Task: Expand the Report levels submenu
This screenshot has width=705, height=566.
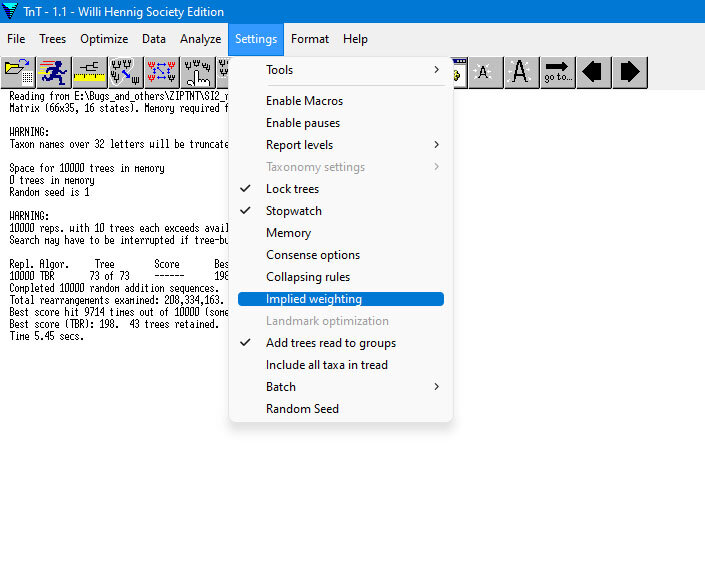Action: 341,145
